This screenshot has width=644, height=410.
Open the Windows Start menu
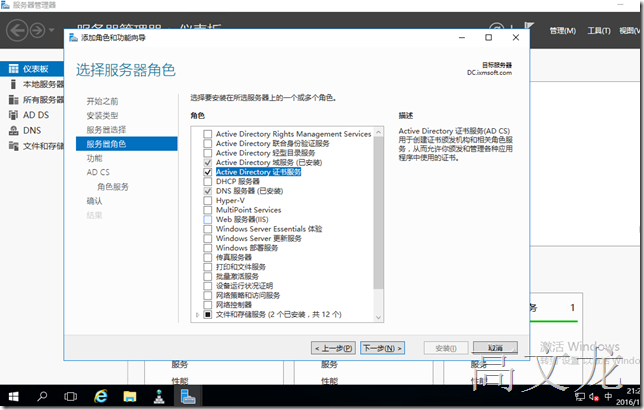[x=14, y=396]
